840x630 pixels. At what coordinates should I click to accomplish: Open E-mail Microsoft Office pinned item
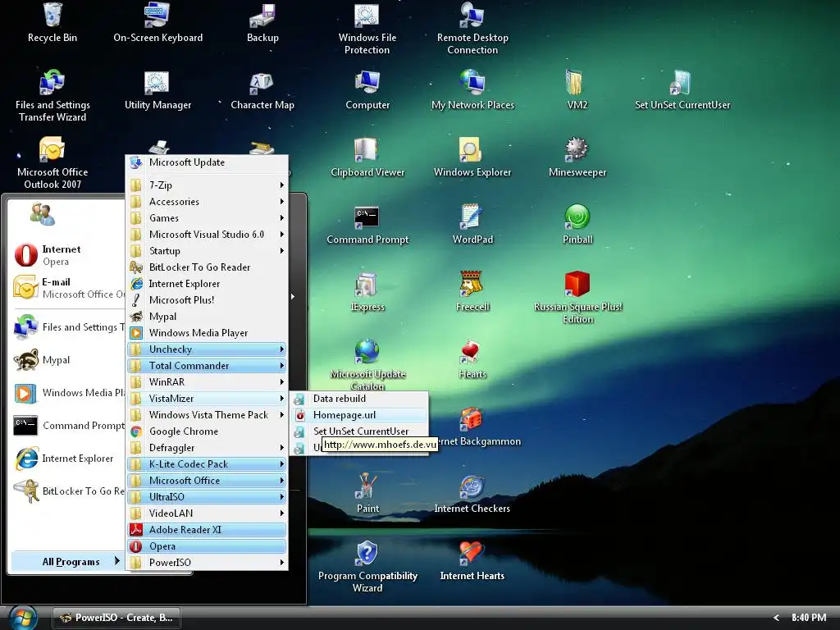click(69, 288)
